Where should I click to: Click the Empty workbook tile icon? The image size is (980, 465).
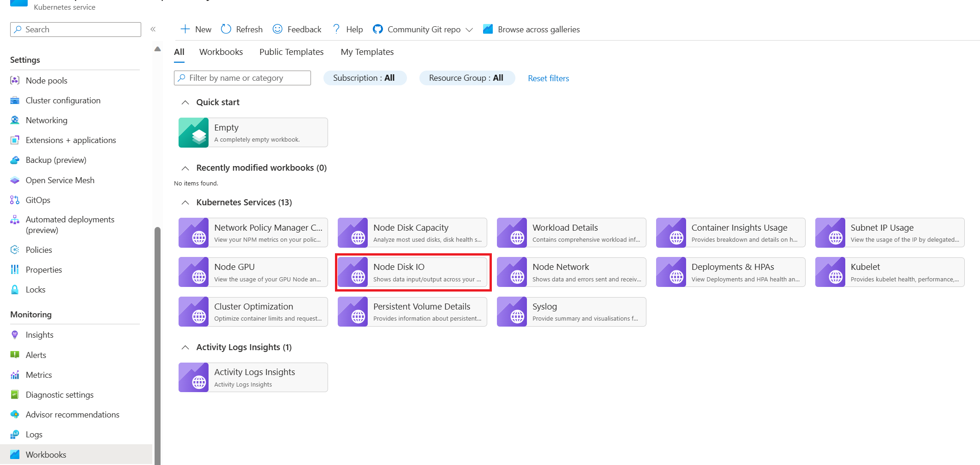coord(194,132)
